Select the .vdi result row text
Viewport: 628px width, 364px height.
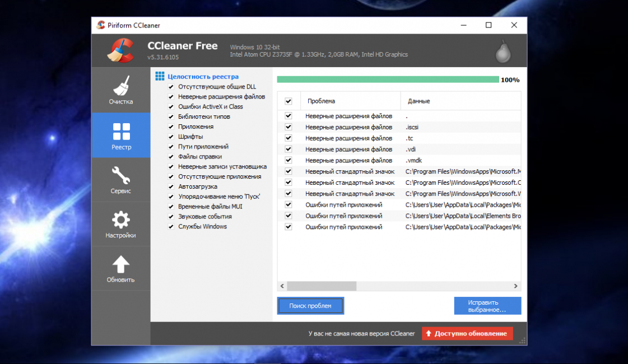[411, 150]
